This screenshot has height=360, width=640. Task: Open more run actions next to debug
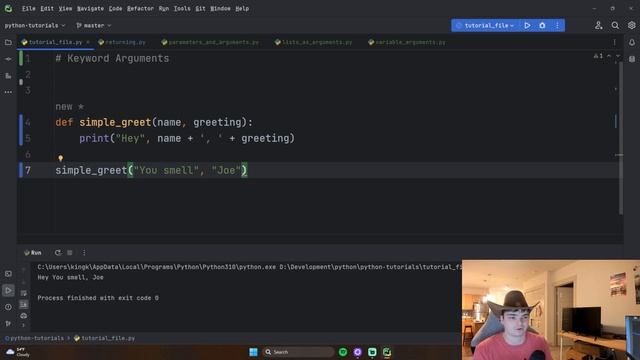pyautogui.click(x=557, y=25)
